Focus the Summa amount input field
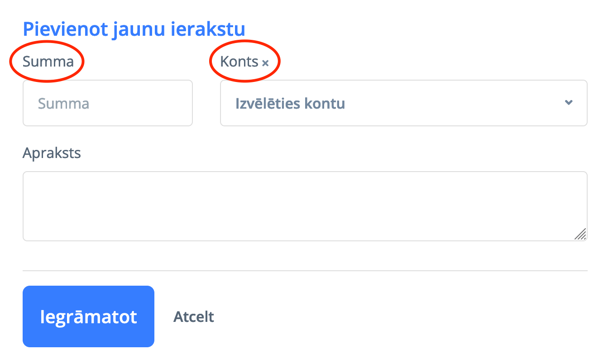This screenshot has width=613, height=364. pos(108,103)
